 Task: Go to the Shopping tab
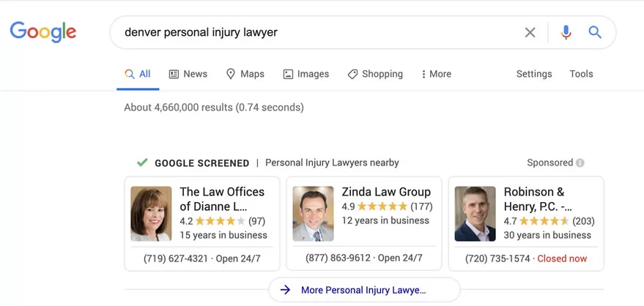coord(374,74)
